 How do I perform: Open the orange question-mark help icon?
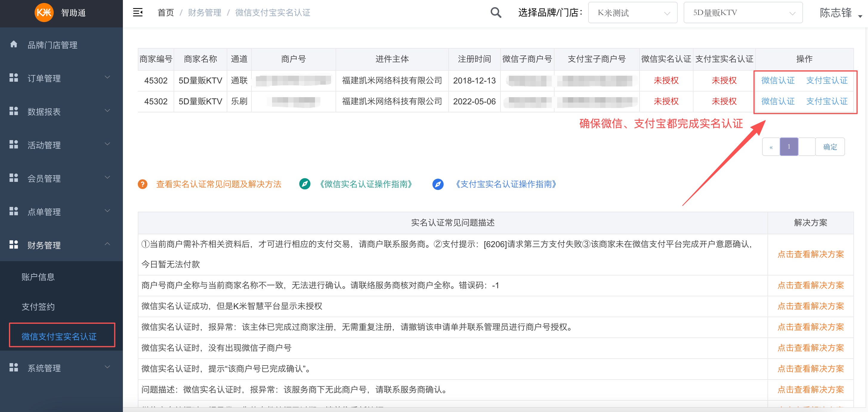(143, 184)
